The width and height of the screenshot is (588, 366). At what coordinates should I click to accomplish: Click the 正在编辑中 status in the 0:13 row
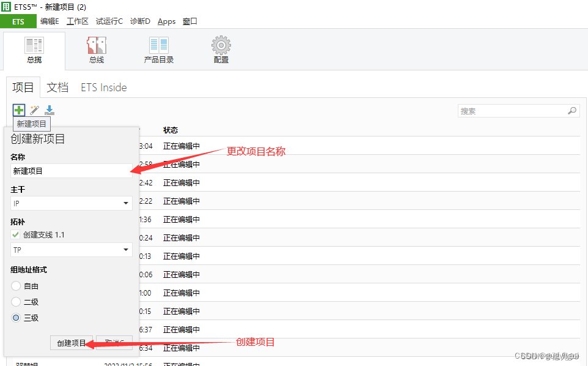pyautogui.click(x=182, y=256)
